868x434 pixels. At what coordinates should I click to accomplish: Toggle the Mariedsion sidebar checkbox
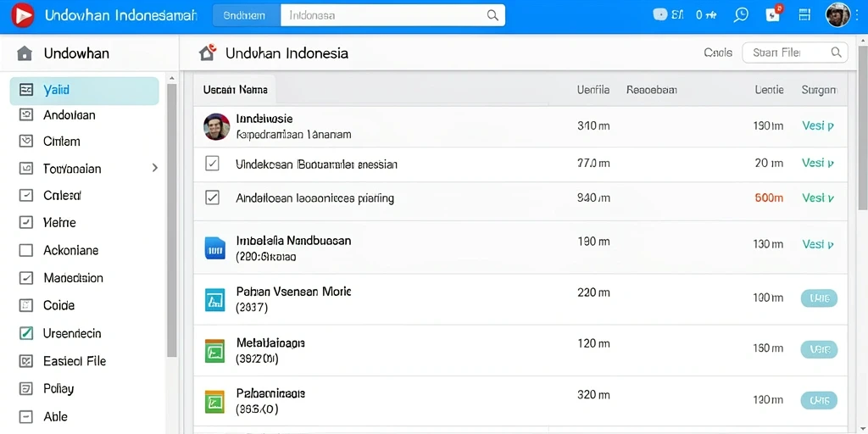point(26,278)
